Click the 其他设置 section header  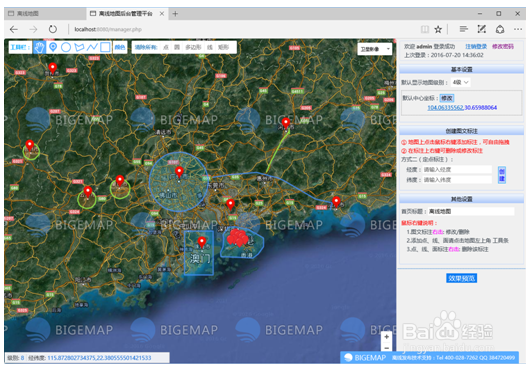tap(461, 199)
